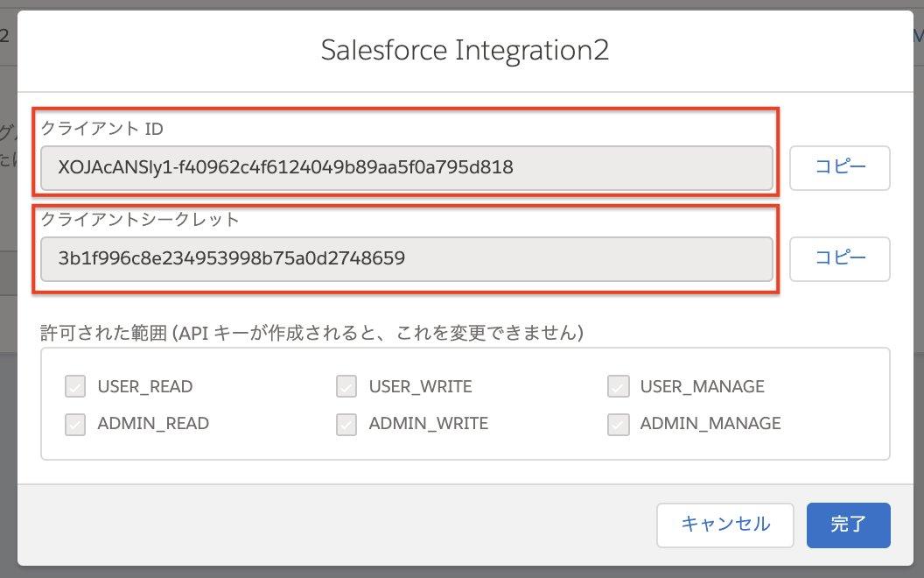Toggle the ADMIN_WRITE checkbox
Viewport: 924px width, 578px height.
click(346, 424)
